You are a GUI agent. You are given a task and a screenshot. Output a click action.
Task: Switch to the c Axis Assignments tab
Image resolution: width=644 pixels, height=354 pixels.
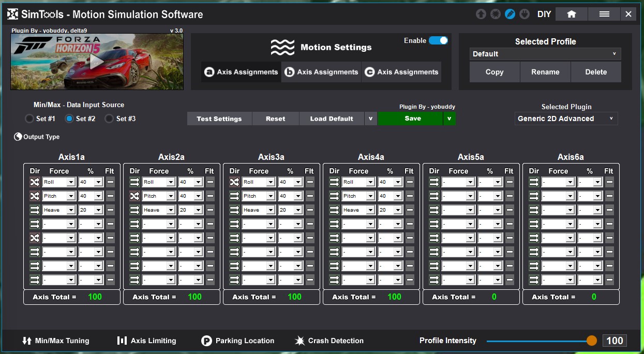tap(401, 72)
